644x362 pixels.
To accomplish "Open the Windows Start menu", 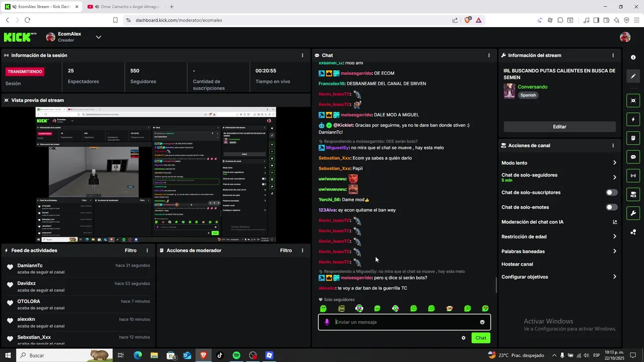I will (x=8, y=355).
